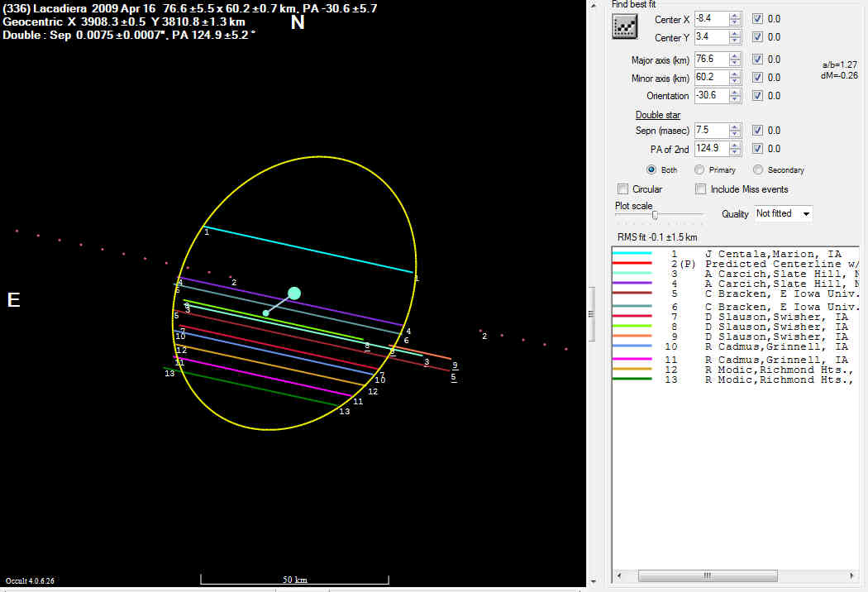Screen dimensions: 868x592
Task: Decrease Sepn (masec) with the down arrow
Action: tap(735, 133)
